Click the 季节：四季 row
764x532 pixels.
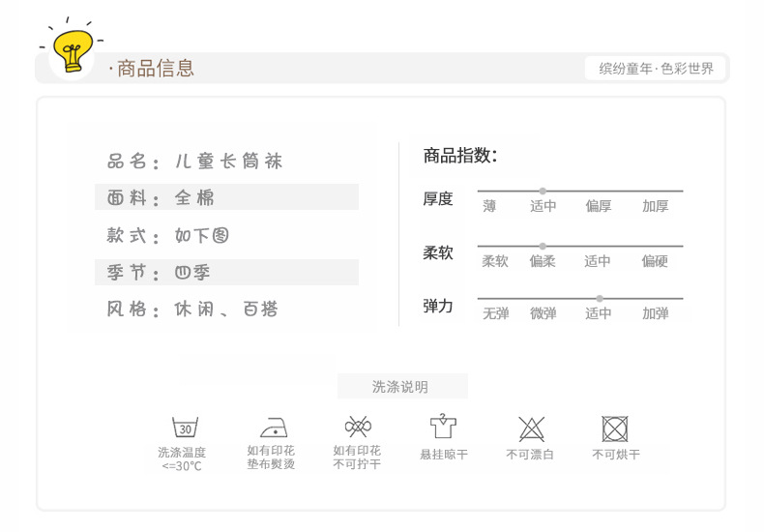click(226, 273)
